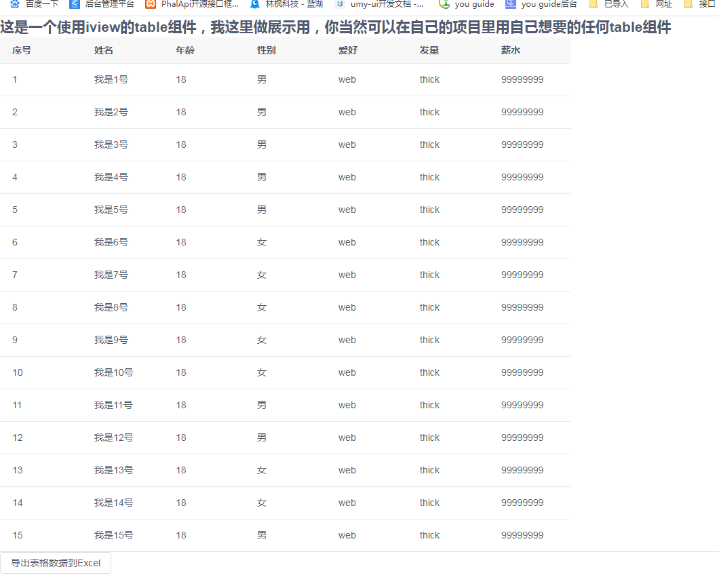The height and width of the screenshot is (588, 719).
Task: Select the 性别 column header
Action: (x=266, y=50)
